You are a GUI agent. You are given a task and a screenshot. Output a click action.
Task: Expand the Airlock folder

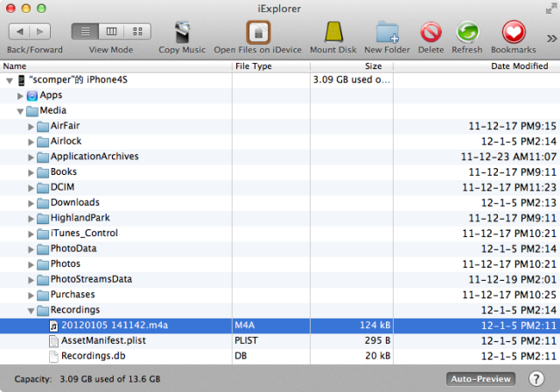[x=31, y=142]
